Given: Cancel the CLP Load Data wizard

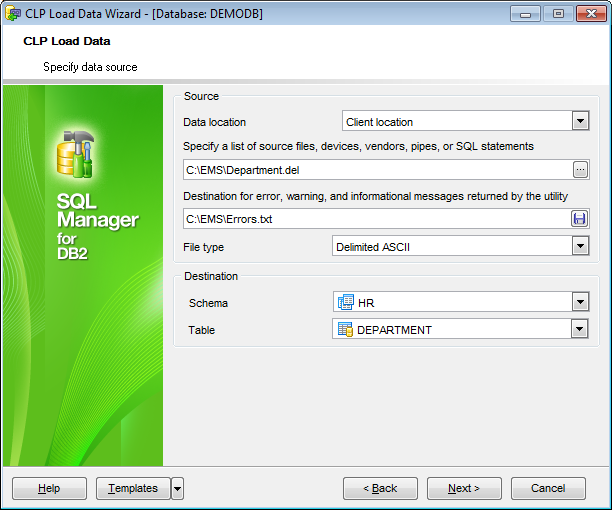Looking at the screenshot, I should click(x=548, y=488).
